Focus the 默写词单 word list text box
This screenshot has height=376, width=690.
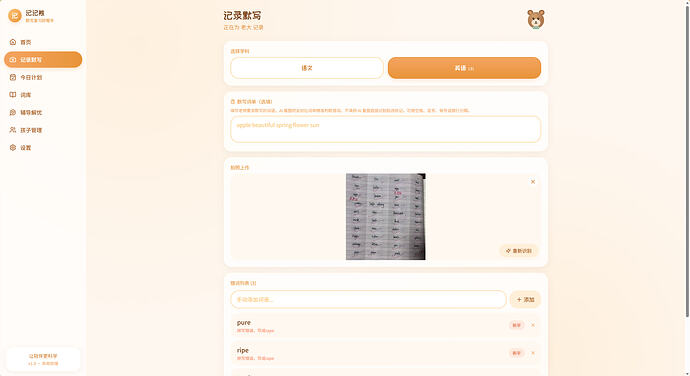tap(385, 129)
